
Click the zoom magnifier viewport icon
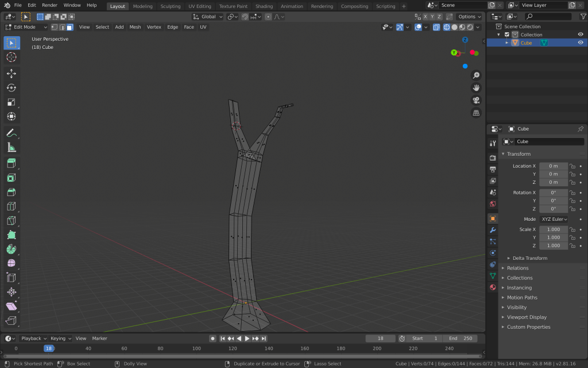point(476,75)
